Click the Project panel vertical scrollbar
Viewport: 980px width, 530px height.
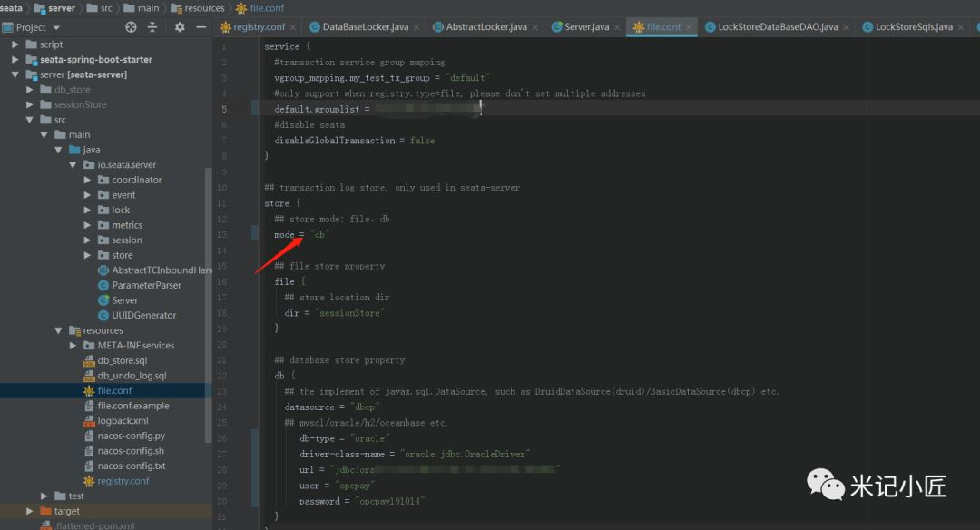[x=209, y=305]
